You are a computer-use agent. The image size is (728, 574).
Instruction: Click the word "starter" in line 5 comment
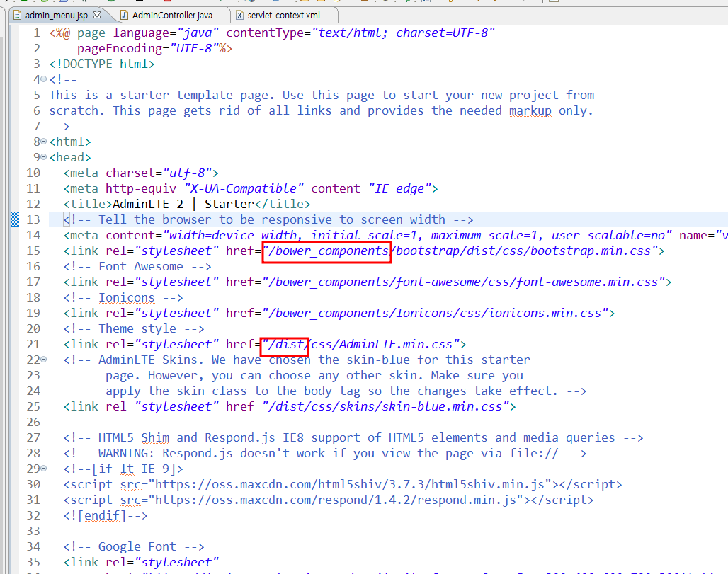point(144,95)
